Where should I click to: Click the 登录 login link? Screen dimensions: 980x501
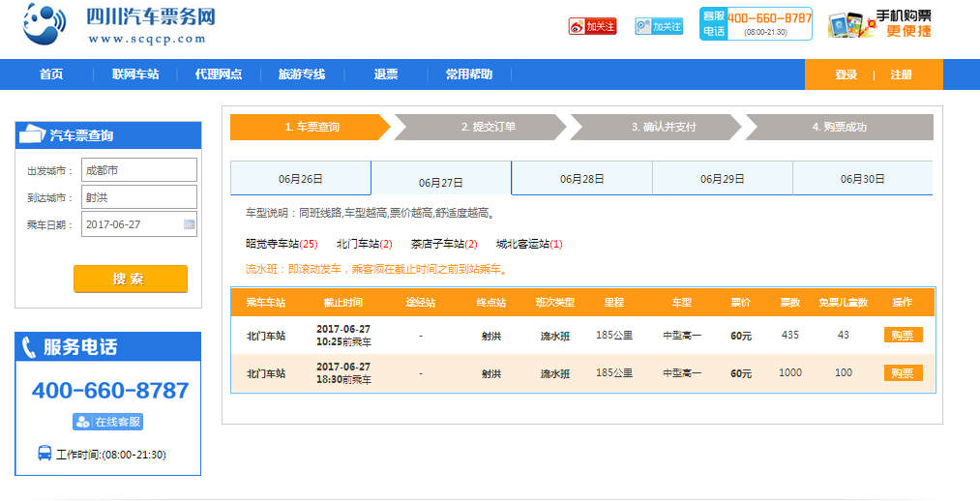pos(846,74)
